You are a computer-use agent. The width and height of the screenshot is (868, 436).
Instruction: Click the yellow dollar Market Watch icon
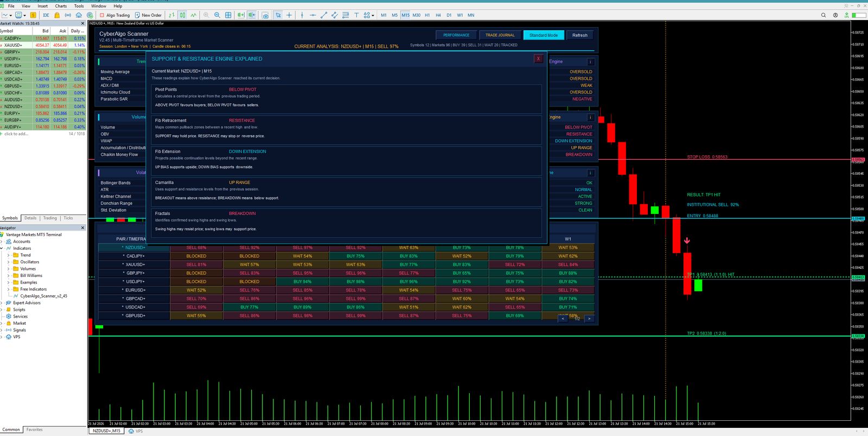[x=33, y=15]
